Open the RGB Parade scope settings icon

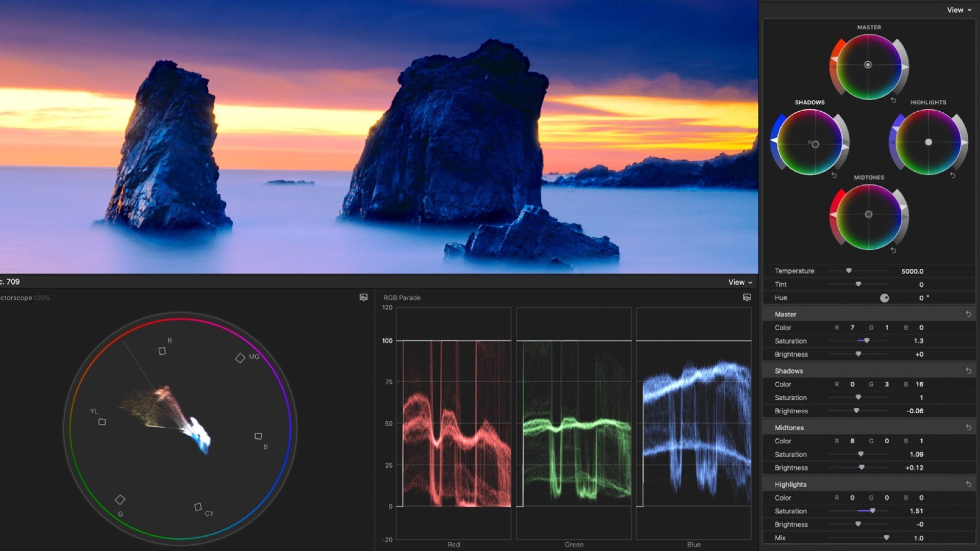click(x=747, y=297)
